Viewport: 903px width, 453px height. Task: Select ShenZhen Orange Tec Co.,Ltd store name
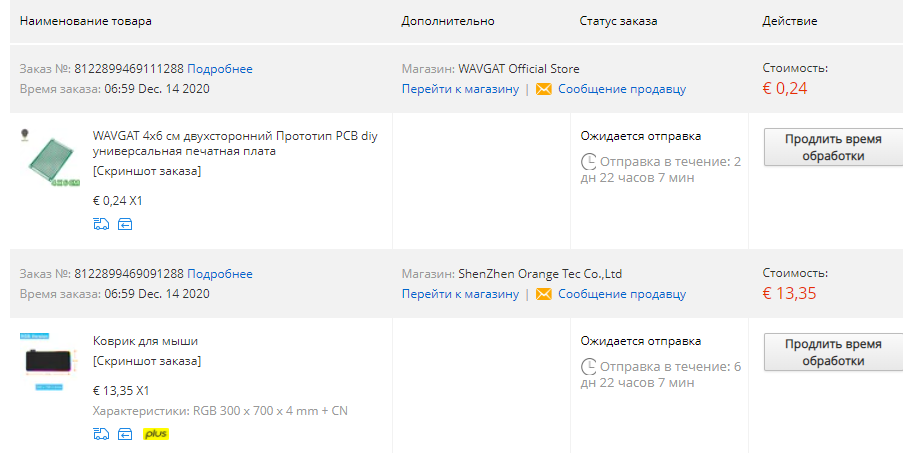click(540, 274)
